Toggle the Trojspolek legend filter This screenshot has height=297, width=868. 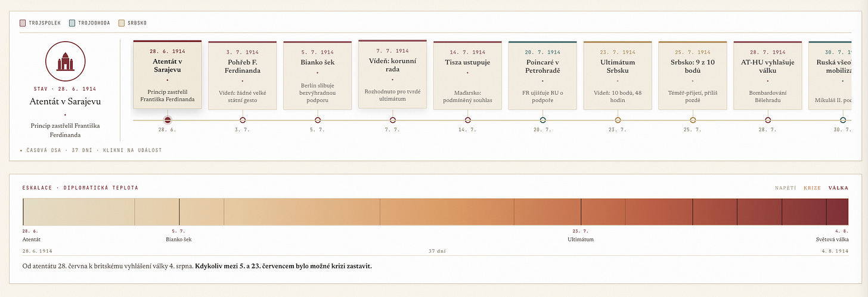coord(40,23)
